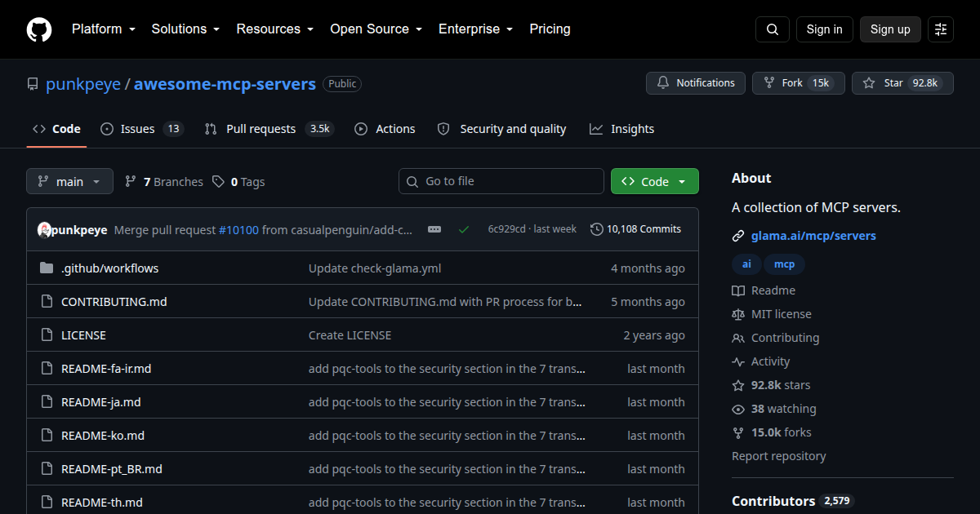Click the file icon of LICENSE
The height and width of the screenshot is (514, 980).
(x=47, y=335)
